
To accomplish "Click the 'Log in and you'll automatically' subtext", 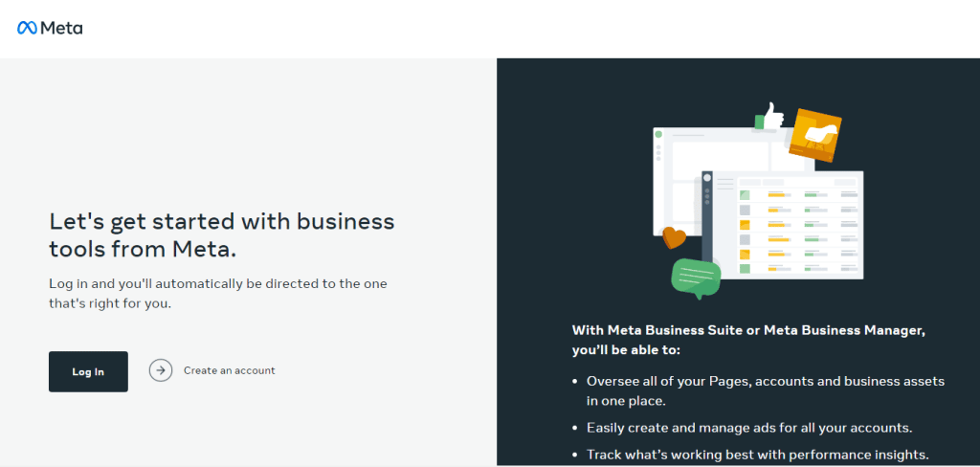I will click(x=218, y=294).
